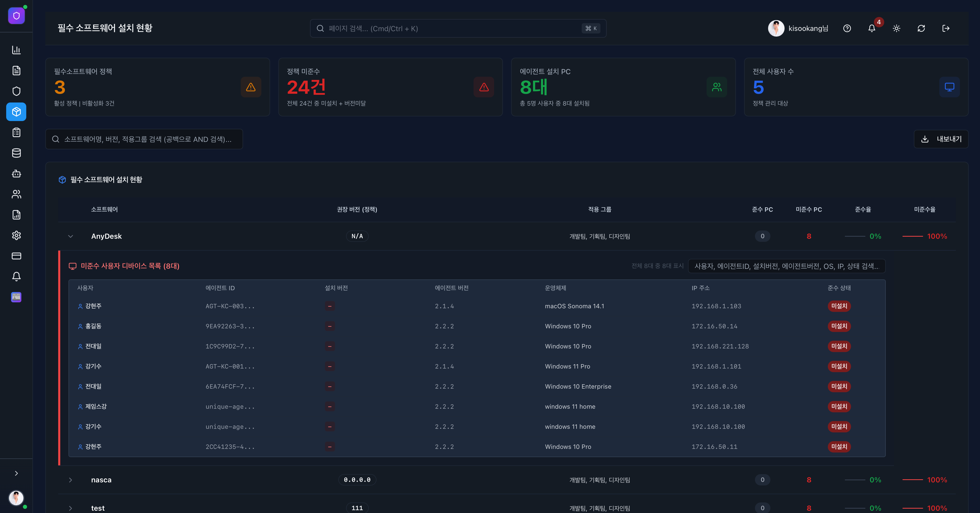Click the active package box sidebar icon
Screen dimensions: 980x513
point(16,112)
